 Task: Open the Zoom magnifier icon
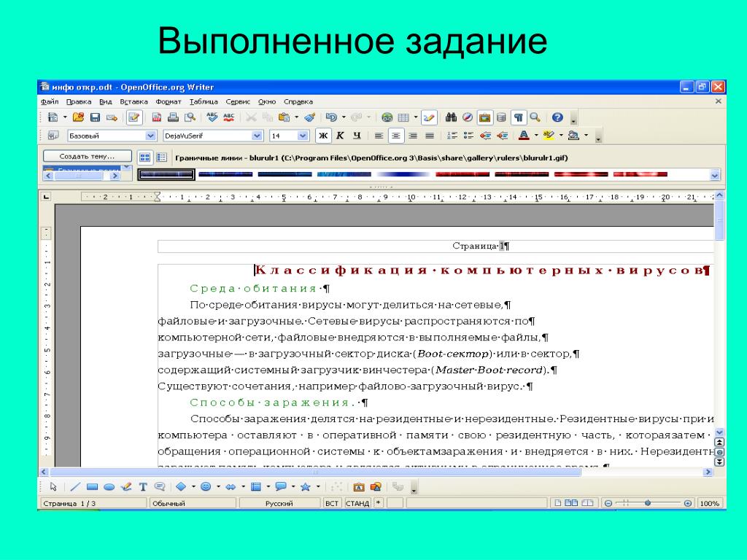click(x=535, y=117)
